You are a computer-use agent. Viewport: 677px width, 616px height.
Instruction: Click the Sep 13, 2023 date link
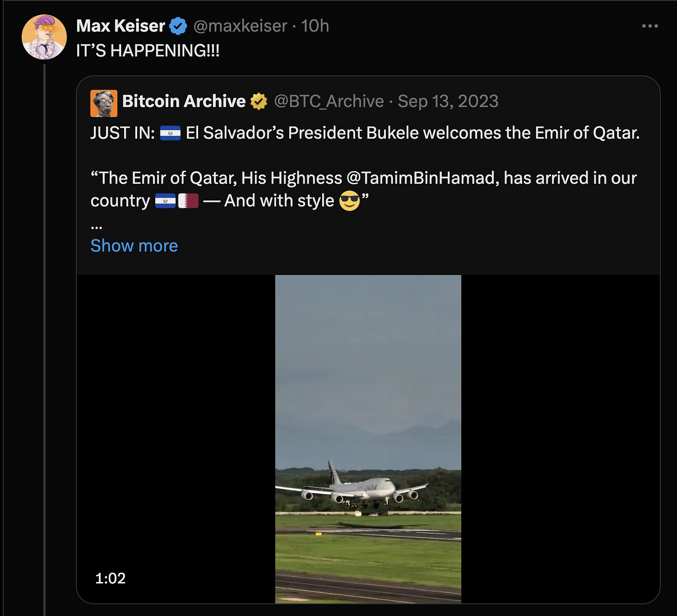coord(448,101)
